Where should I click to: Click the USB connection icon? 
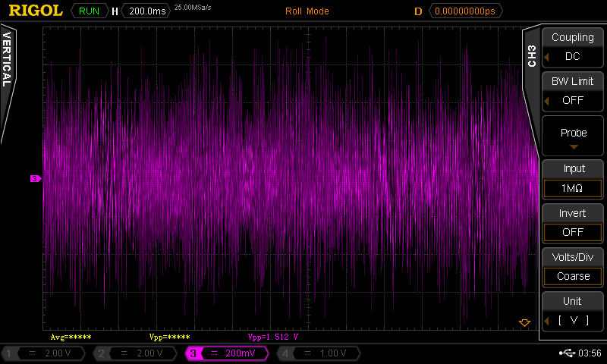(567, 353)
